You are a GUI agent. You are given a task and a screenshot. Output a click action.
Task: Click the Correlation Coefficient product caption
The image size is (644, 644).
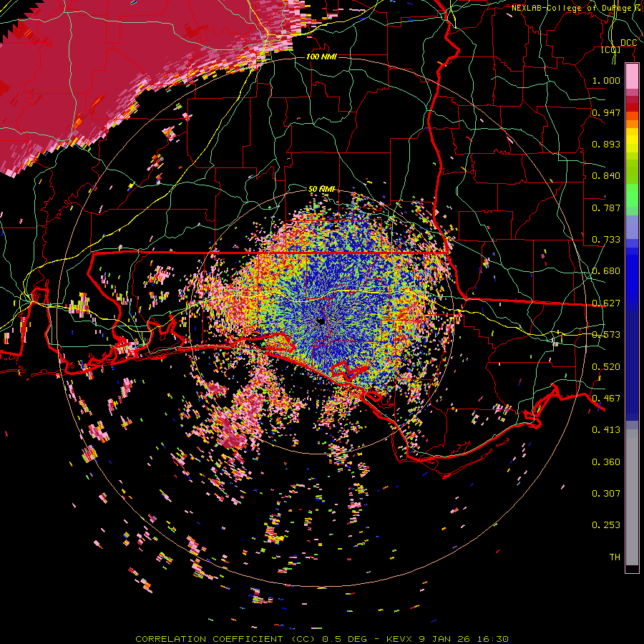click(x=322, y=639)
